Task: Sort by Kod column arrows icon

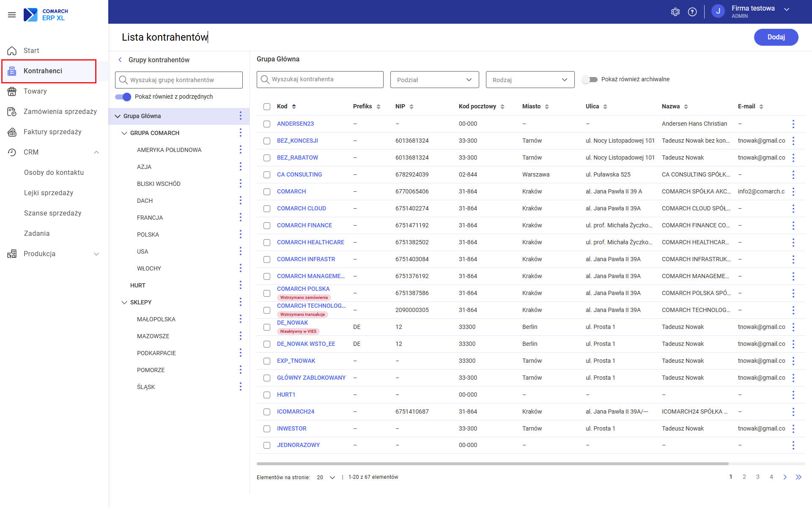Action: pyautogui.click(x=294, y=106)
